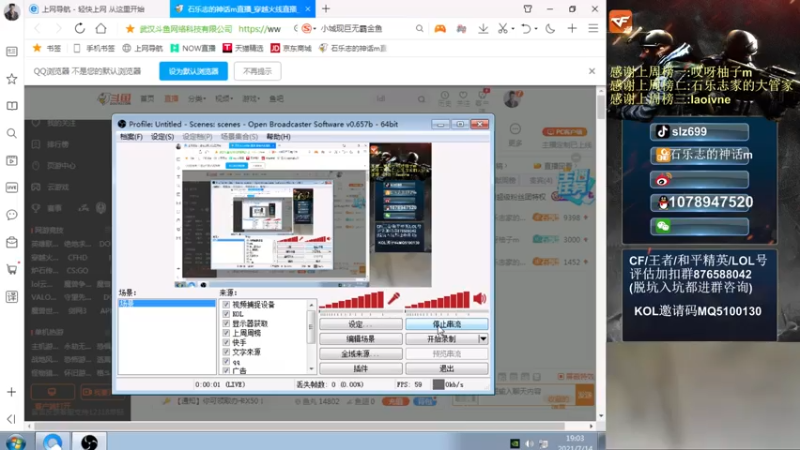Open shopping cart icon in sidebar
The width and height of the screenshot is (800, 450).
pyautogui.click(x=11, y=269)
